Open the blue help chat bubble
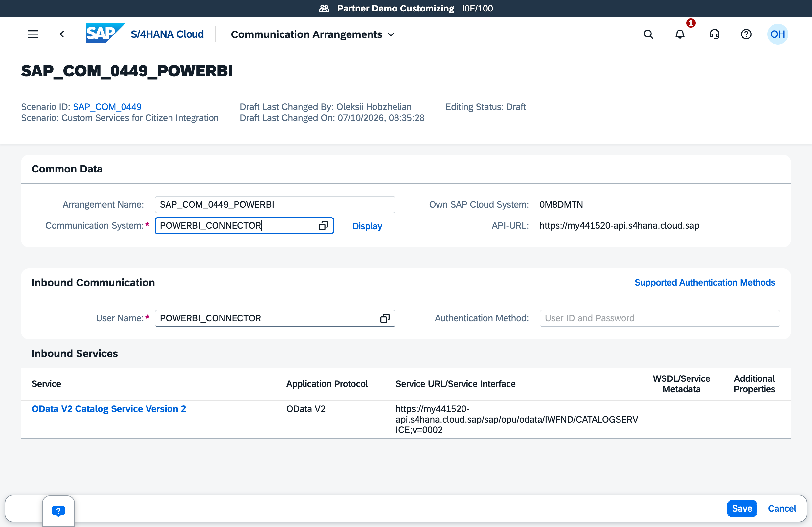The image size is (812, 527). [58, 511]
